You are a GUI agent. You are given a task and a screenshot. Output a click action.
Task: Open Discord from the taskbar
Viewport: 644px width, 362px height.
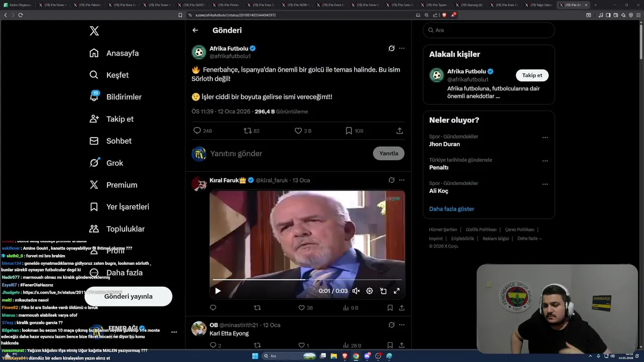click(x=367, y=356)
